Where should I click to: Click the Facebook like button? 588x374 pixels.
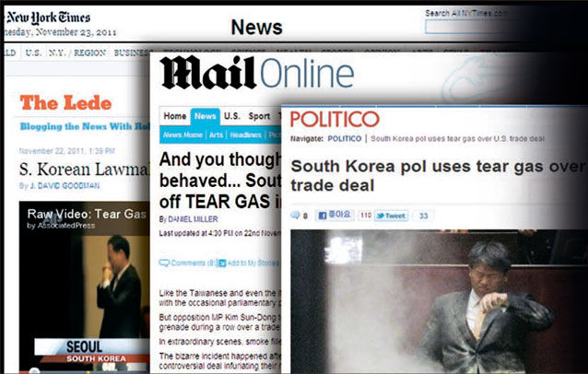click(335, 216)
